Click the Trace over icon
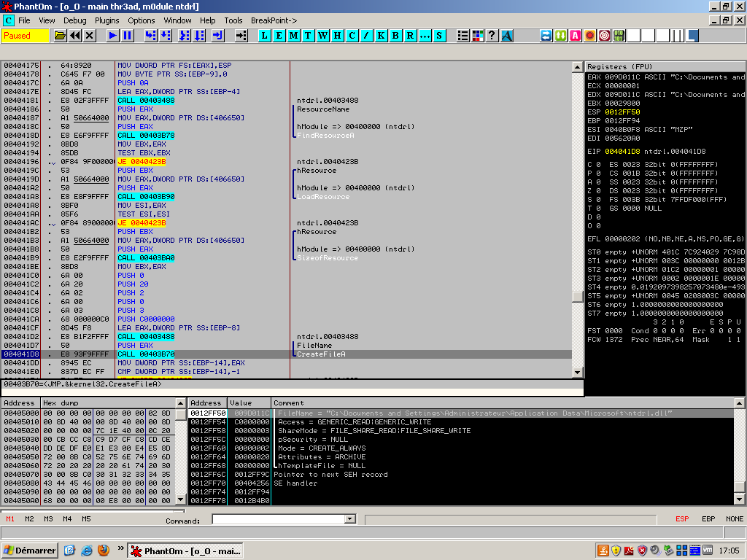Image resolution: width=747 pixels, height=560 pixels. click(x=199, y=36)
